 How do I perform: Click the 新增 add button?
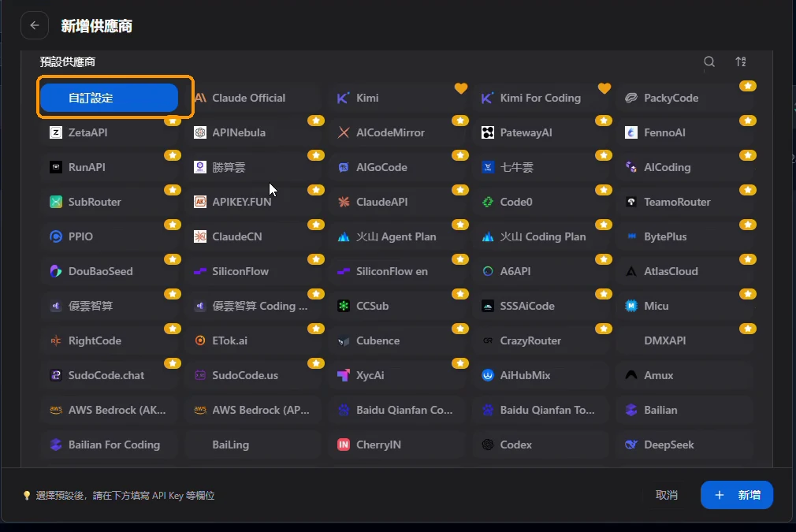(737, 495)
